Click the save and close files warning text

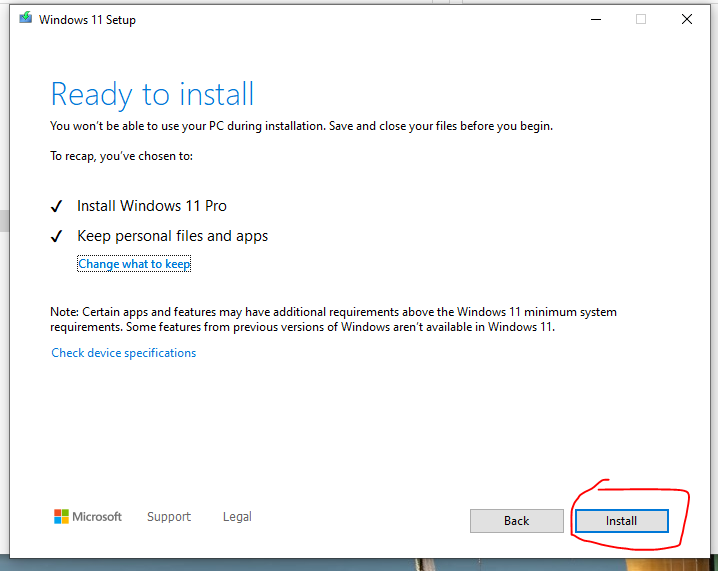click(301, 126)
